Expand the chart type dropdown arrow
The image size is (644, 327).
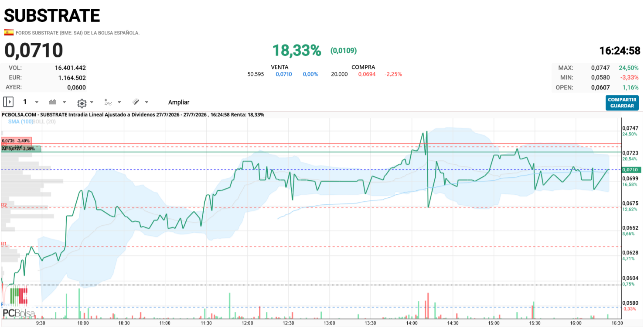pos(64,102)
